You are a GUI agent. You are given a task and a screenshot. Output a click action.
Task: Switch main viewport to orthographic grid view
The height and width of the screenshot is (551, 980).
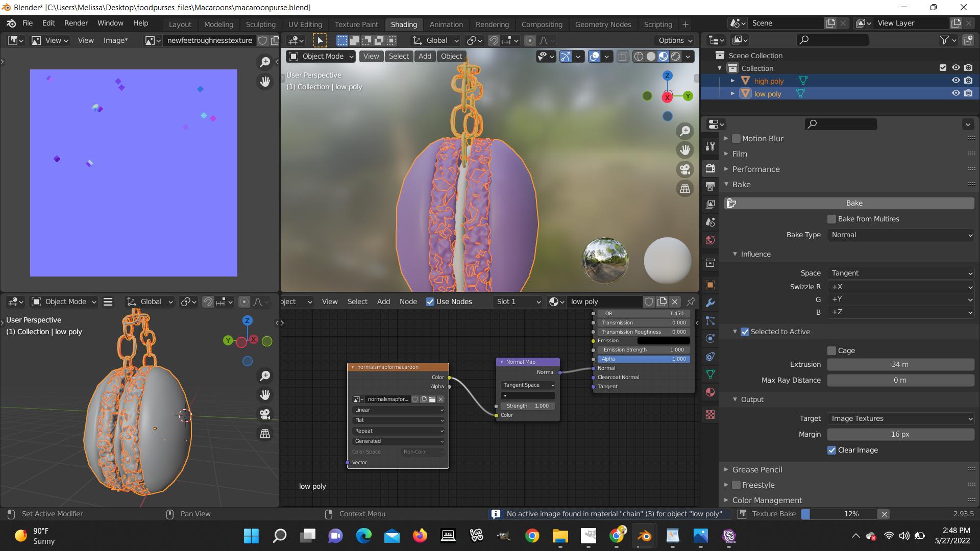click(685, 188)
